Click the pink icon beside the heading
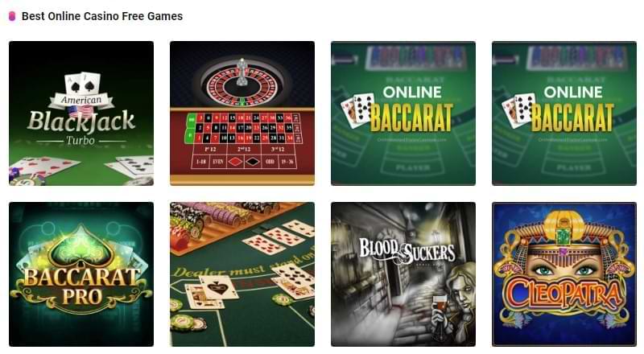The image size is (644, 354). point(12,16)
